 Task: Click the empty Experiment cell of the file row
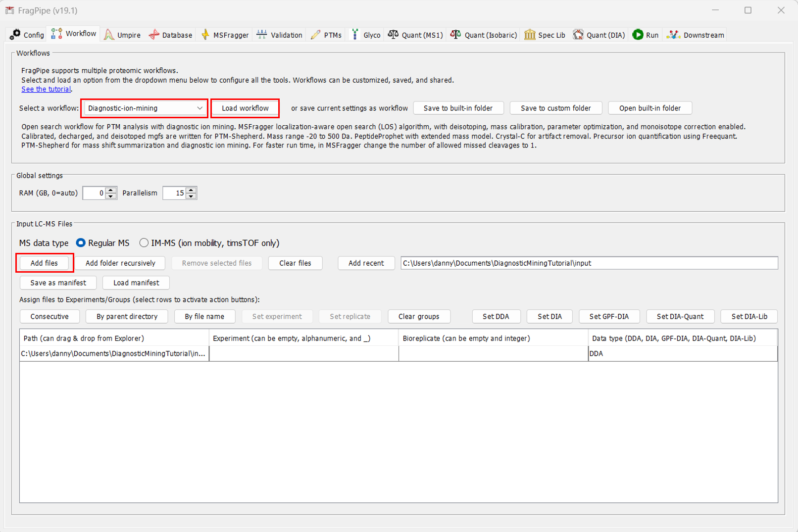click(304, 353)
